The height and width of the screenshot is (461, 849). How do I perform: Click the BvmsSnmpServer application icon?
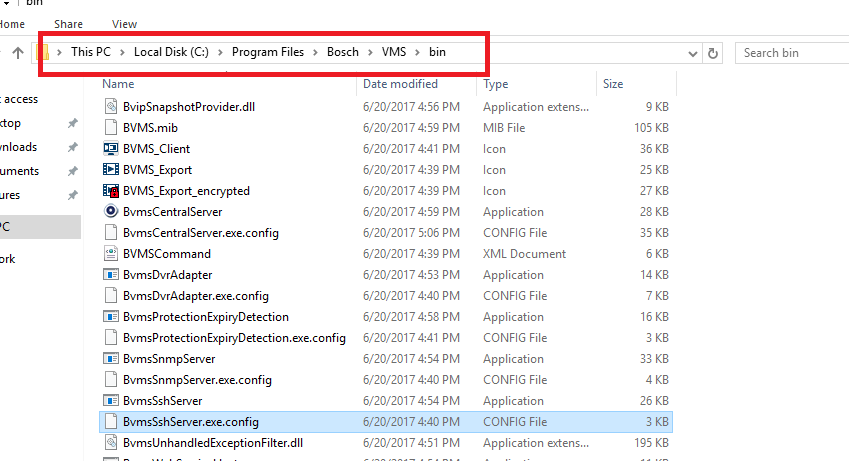tap(111, 359)
